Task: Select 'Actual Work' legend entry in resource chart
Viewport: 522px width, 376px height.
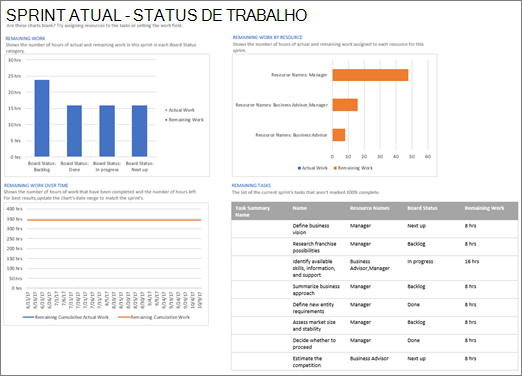Action: tap(313, 168)
